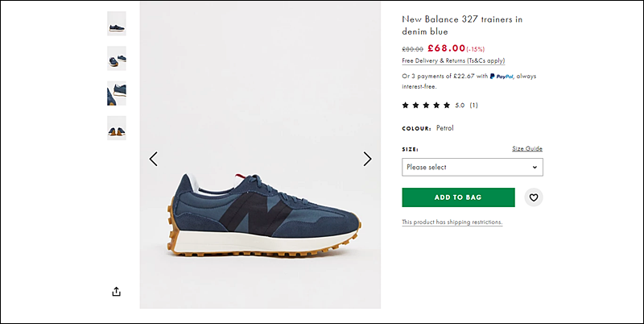Click the main trainer product image
644x324 pixels.
point(260,155)
